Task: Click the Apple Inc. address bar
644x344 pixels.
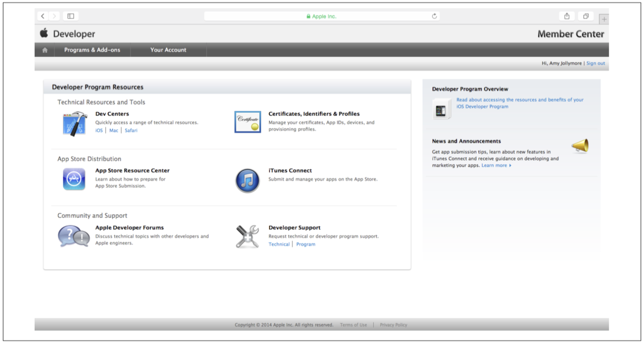Action: click(x=321, y=16)
